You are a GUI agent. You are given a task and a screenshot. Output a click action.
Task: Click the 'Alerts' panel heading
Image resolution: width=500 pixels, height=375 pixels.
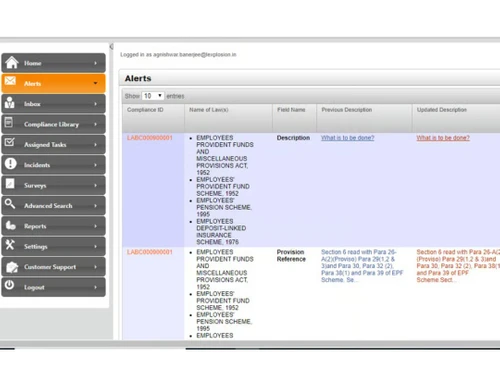138,78
